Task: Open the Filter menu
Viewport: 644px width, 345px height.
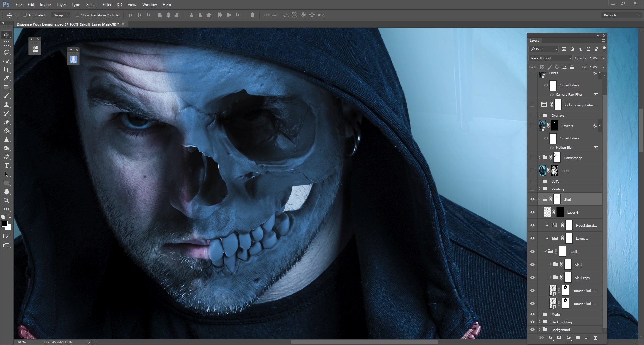Action: [107, 4]
